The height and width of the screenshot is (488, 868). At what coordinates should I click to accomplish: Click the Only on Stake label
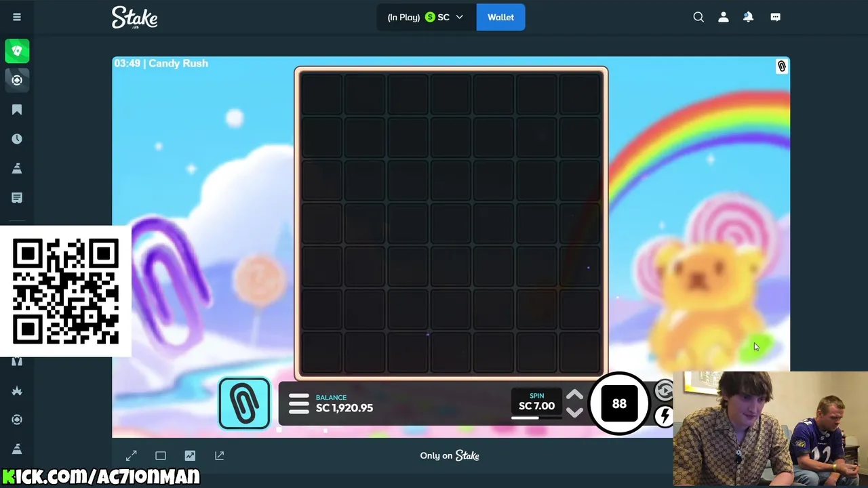450,455
